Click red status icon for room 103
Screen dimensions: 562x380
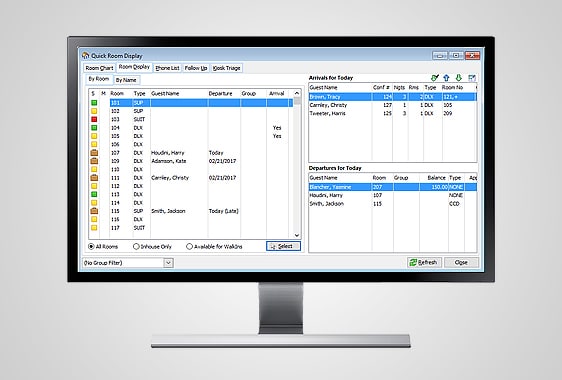(94, 119)
